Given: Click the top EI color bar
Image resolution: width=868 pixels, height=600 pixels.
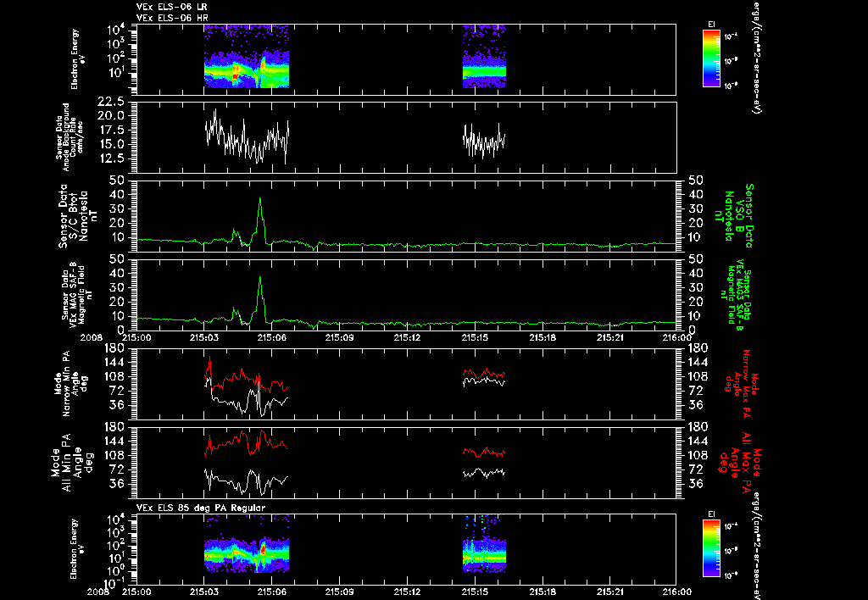Looking at the screenshot, I should tap(711, 58).
